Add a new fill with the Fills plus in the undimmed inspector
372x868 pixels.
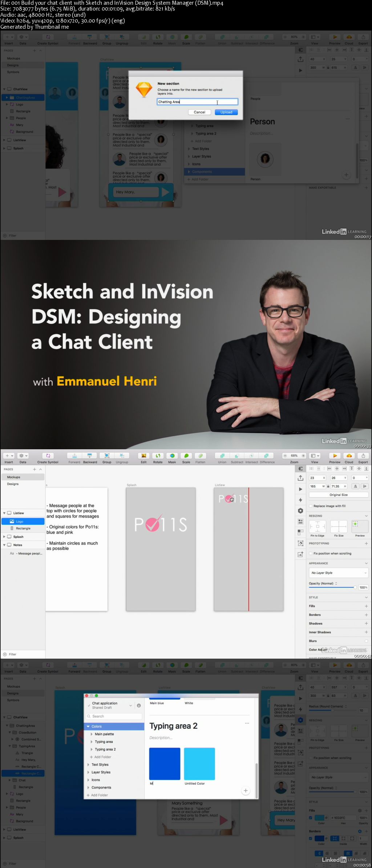(366, 606)
